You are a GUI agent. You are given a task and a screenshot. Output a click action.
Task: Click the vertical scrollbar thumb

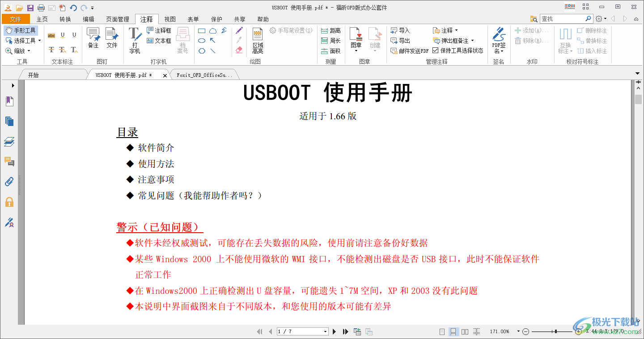638,99
